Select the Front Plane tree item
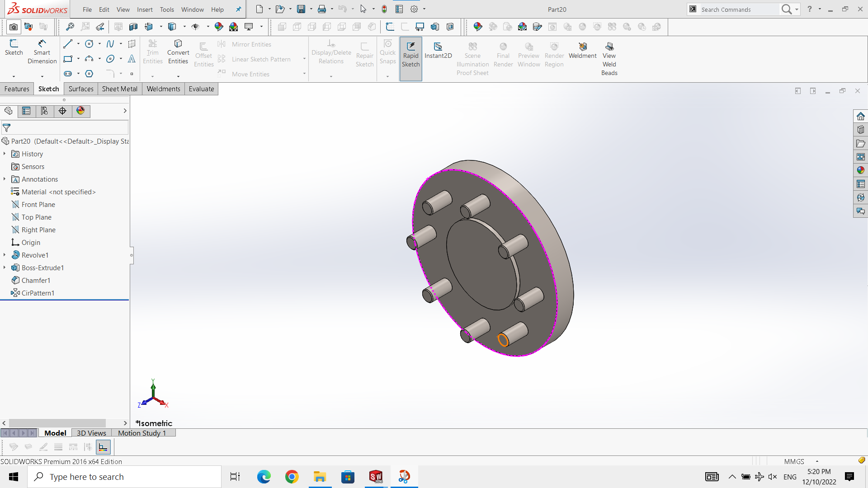 [33, 205]
